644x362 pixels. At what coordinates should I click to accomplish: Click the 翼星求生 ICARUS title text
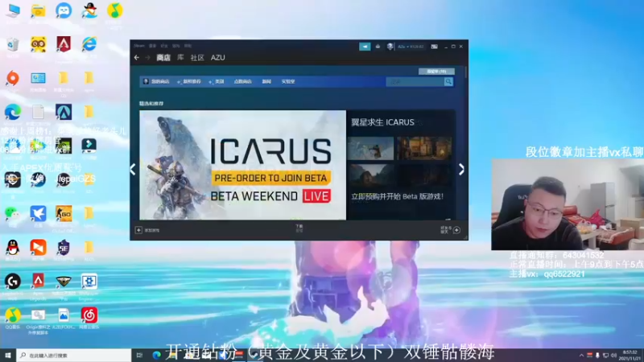pyautogui.click(x=383, y=122)
